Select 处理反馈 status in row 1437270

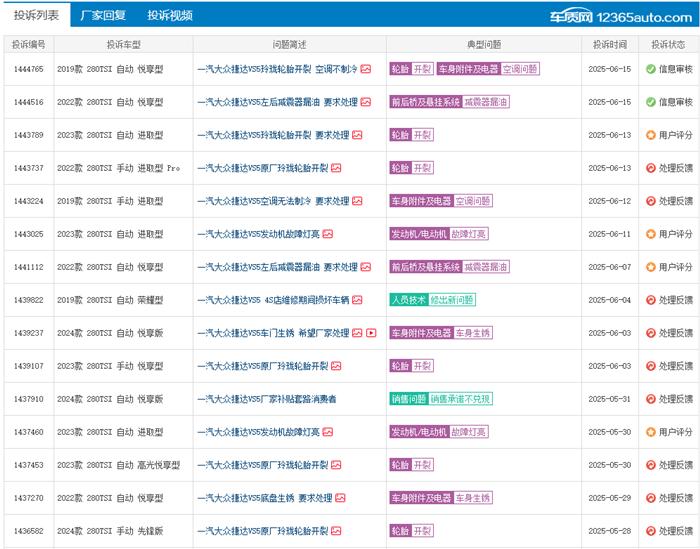tap(676, 498)
